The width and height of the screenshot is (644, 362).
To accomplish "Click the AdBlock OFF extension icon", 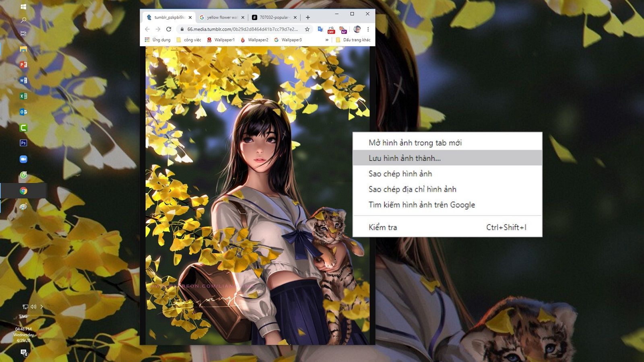I will point(331,29).
